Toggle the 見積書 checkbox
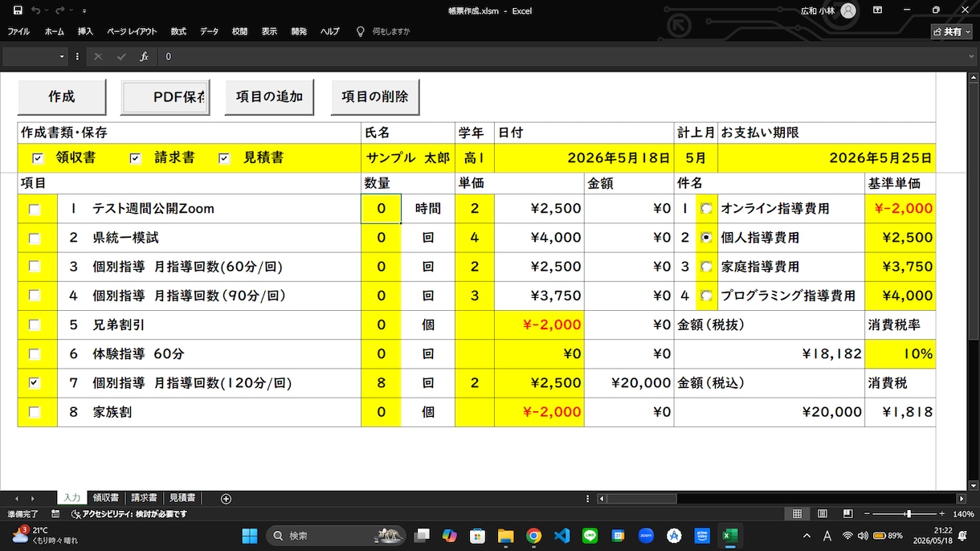 tap(224, 158)
